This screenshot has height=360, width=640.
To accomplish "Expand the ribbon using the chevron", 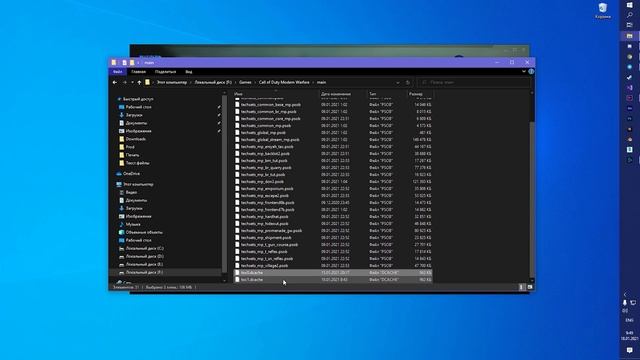I will click(524, 71).
